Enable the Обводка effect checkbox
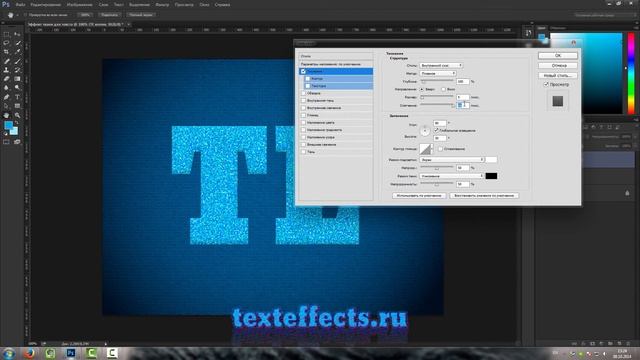 tap(303, 93)
